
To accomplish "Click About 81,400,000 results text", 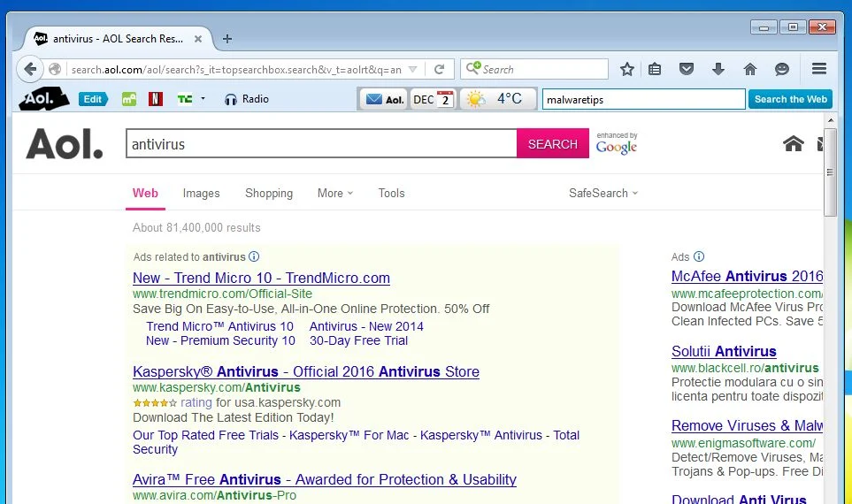I will pos(196,227).
